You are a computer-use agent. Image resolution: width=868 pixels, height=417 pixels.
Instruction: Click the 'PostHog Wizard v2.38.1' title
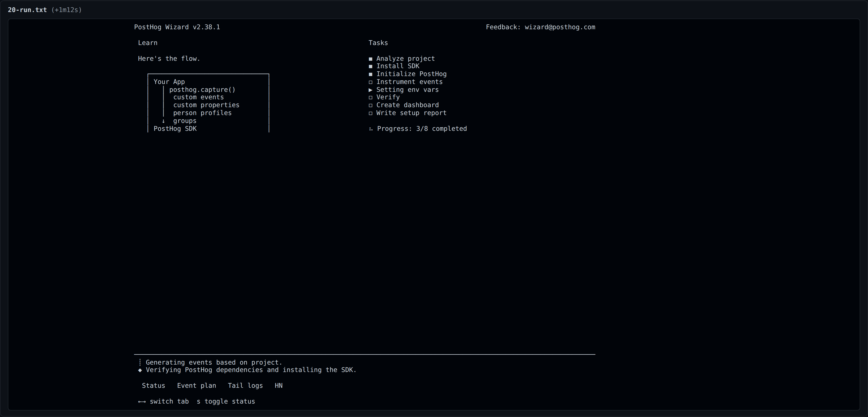tap(177, 27)
